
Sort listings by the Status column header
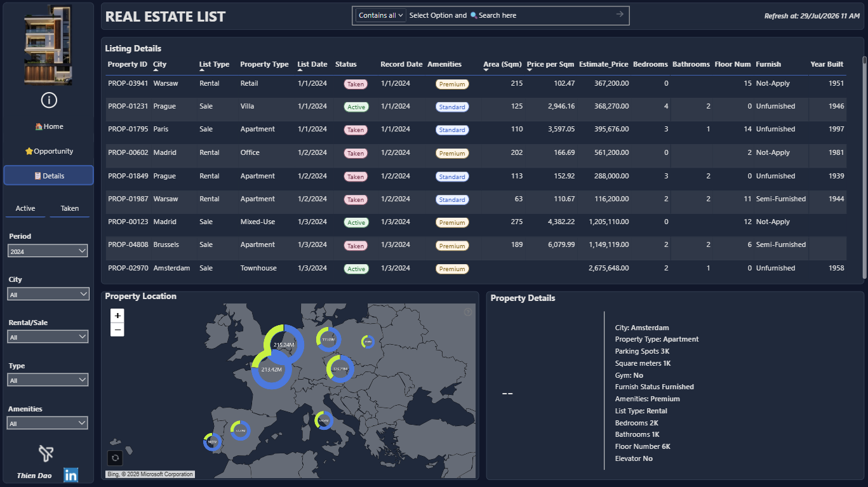(346, 64)
